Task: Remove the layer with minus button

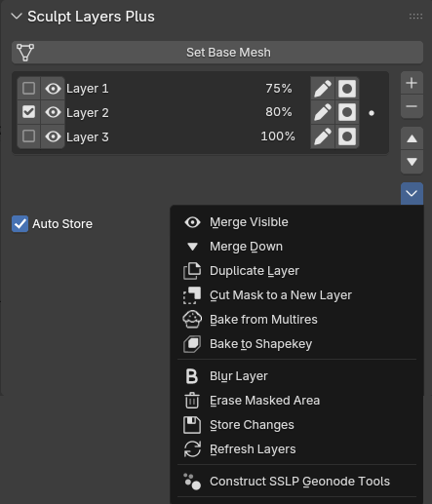Action: tap(412, 106)
